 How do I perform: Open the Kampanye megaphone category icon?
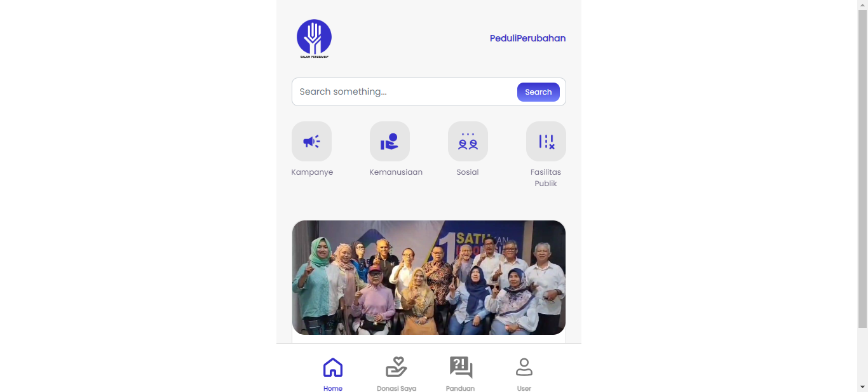click(x=311, y=141)
